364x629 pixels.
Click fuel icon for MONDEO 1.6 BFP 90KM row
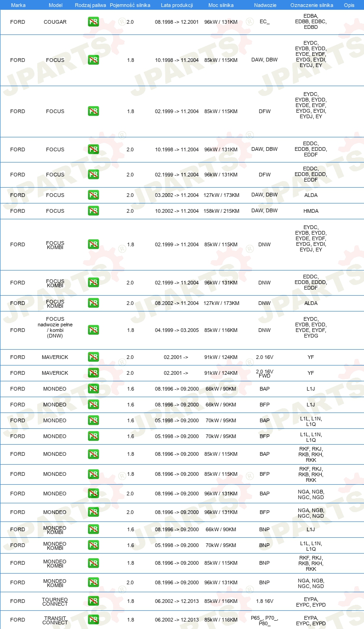(x=94, y=405)
